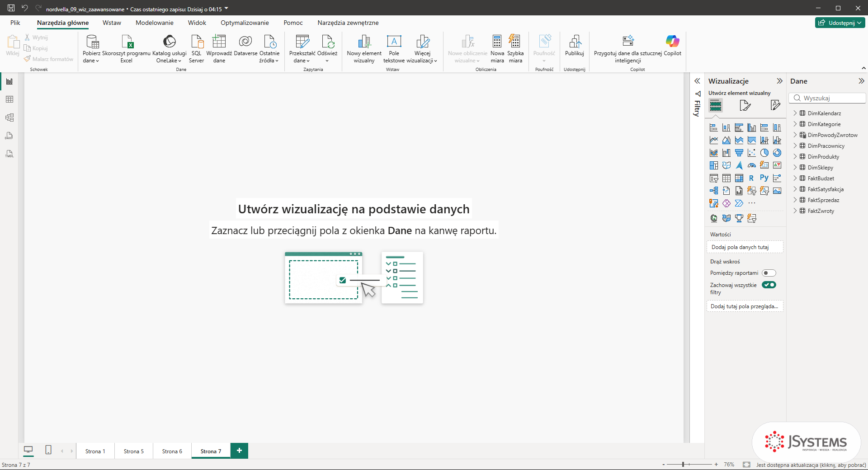Save the report with disk icon
The height and width of the screenshot is (470, 868).
[11, 8]
